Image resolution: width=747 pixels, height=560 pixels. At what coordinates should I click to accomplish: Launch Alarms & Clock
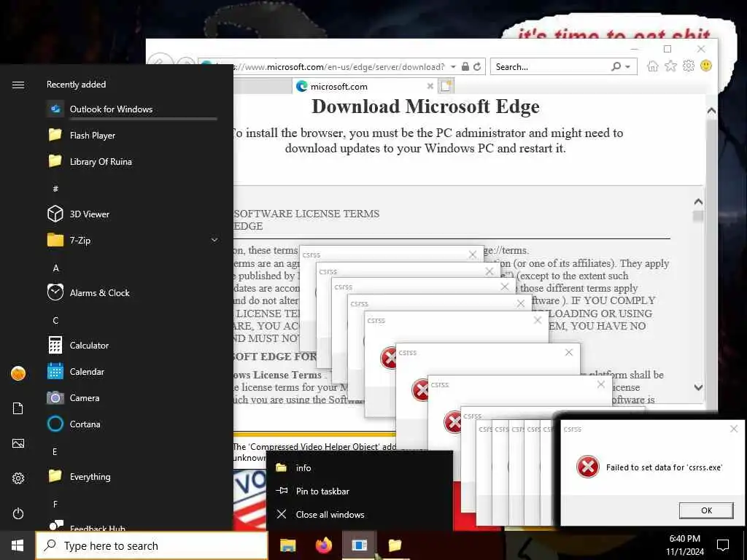click(132, 292)
